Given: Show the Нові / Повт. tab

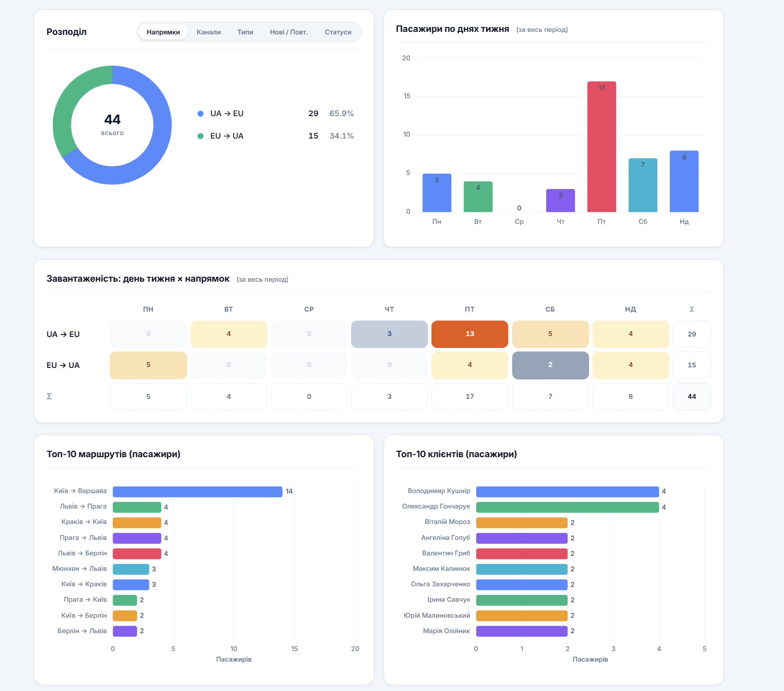Looking at the screenshot, I should [x=289, y=32].
